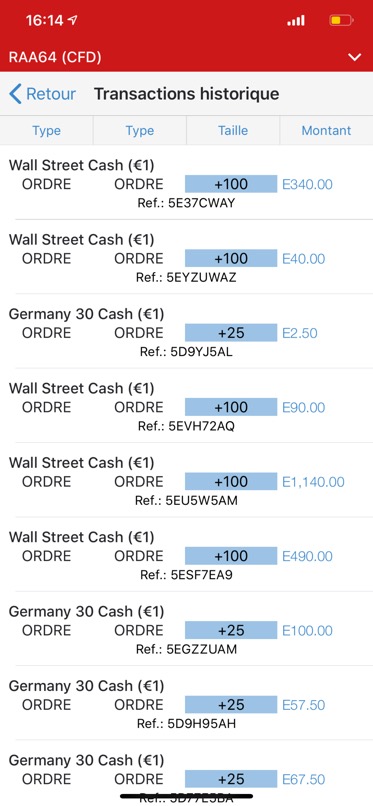Tap the E490.00 transaction amount
Image resolution: width=373 pixels, height=806 pixels.
pos(307,556)
